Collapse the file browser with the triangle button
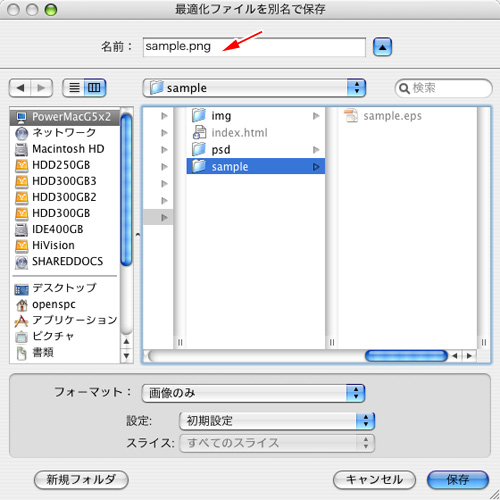The image size is (500, 500). 382,47
